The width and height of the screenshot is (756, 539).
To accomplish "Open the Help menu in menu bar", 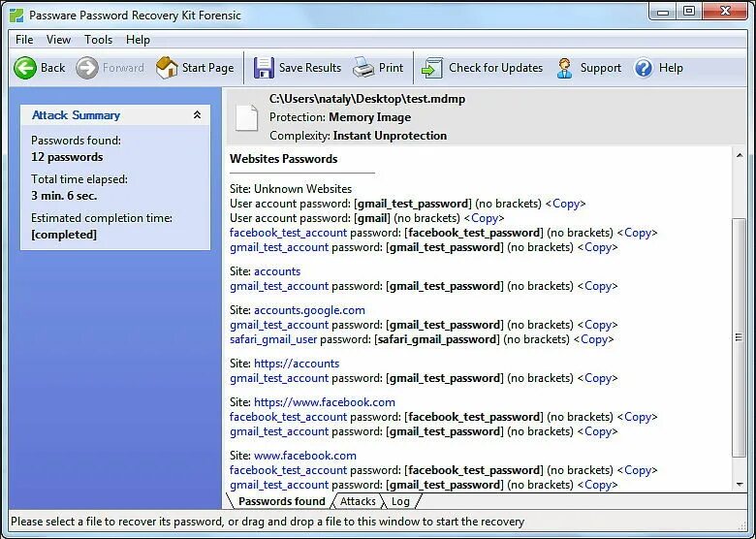I will [x=138, y=40].
